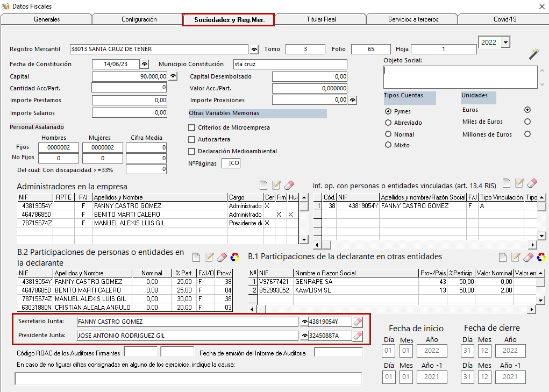Viewport: 549px width, 392px height.
Task: Open lookup eye for Presidente Junta
Action: [x=304, y=336]
